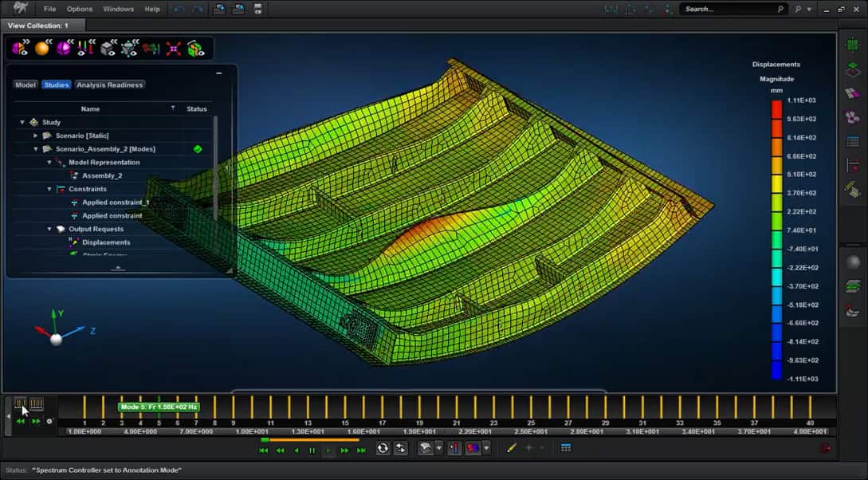Switch to the Analysis Readiness tab
The height and width of the screenshot is (480, 868).
pos(109,85)
